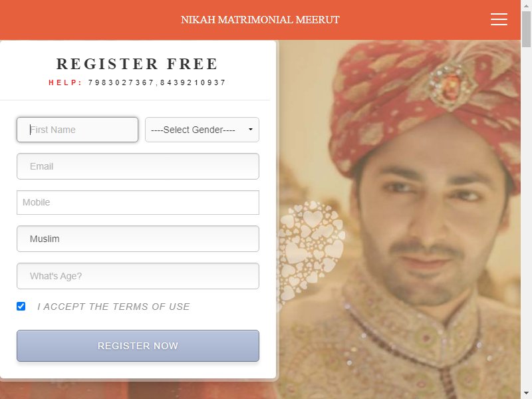Click the gender dropdown arrow
Viewport: 532px width, 399px height.
[251, 129]
